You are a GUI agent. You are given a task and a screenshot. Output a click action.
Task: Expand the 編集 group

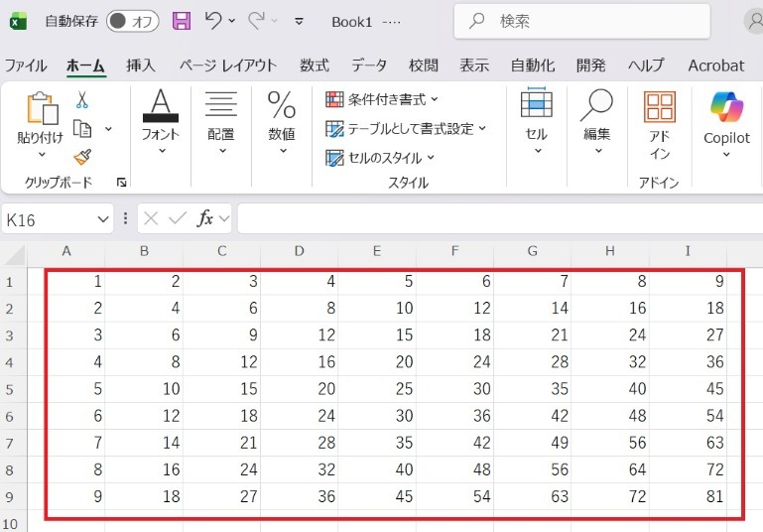tap(597, 121)
